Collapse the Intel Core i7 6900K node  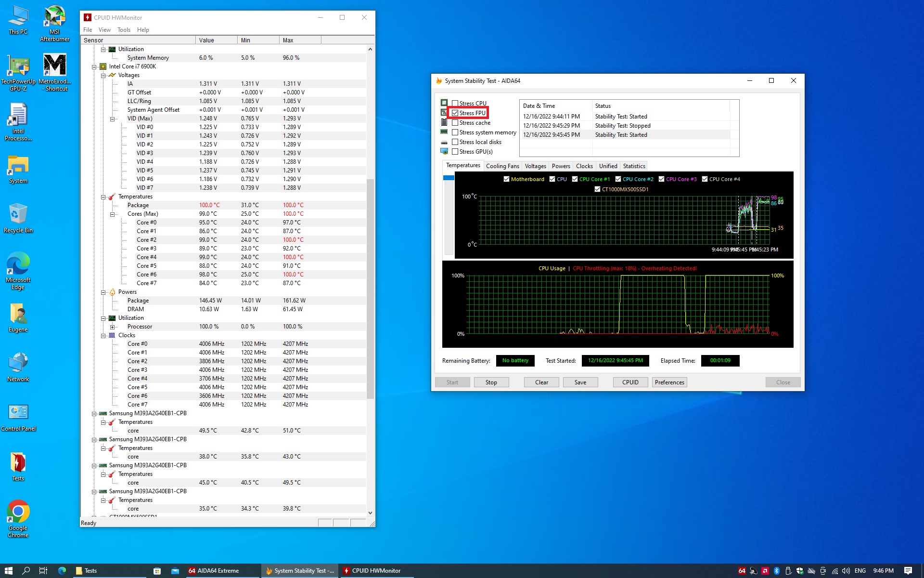[x=94, y=67]
